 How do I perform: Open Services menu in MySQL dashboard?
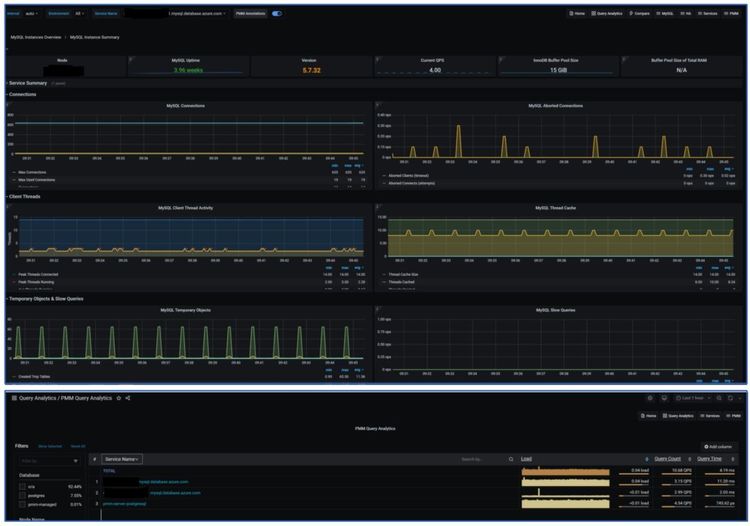(x=707, y=13)
